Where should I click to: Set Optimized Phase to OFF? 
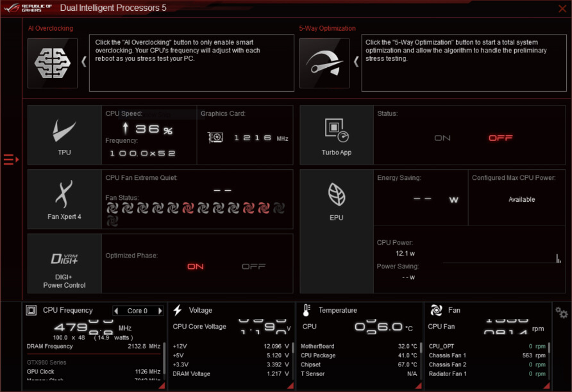(x=253, y=266)
